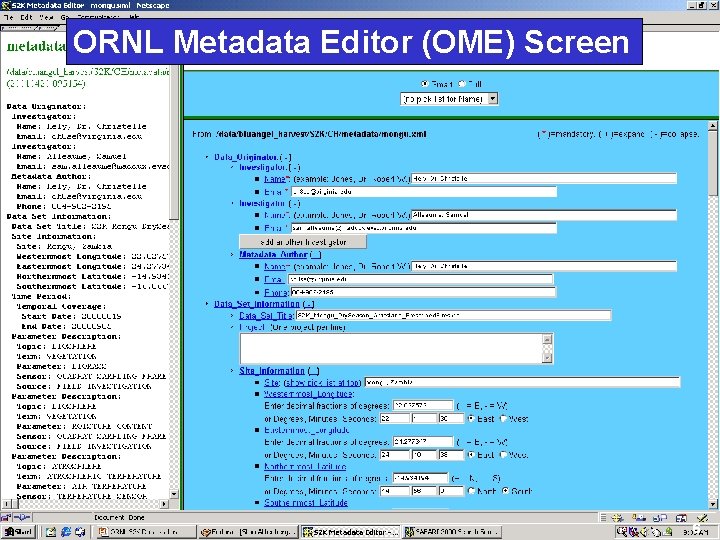Screen dimensions: 720x540
Task: Open the Westernmost_Longitude link
Action: pyautogui.click(x=309, y=394)
